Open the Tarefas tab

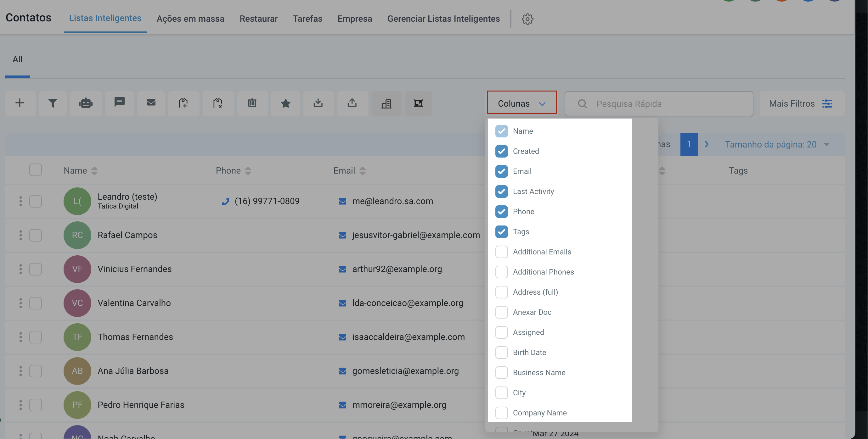(x=307, y=19)
